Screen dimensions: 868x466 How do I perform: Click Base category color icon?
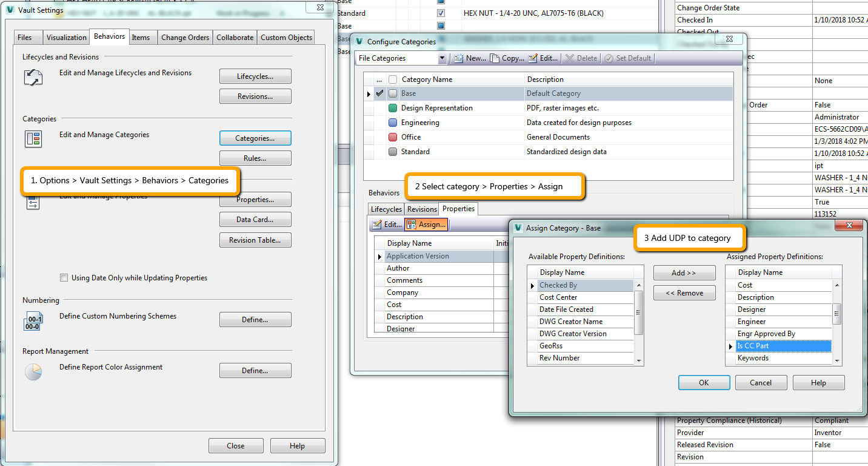click(x=393, y=93)
